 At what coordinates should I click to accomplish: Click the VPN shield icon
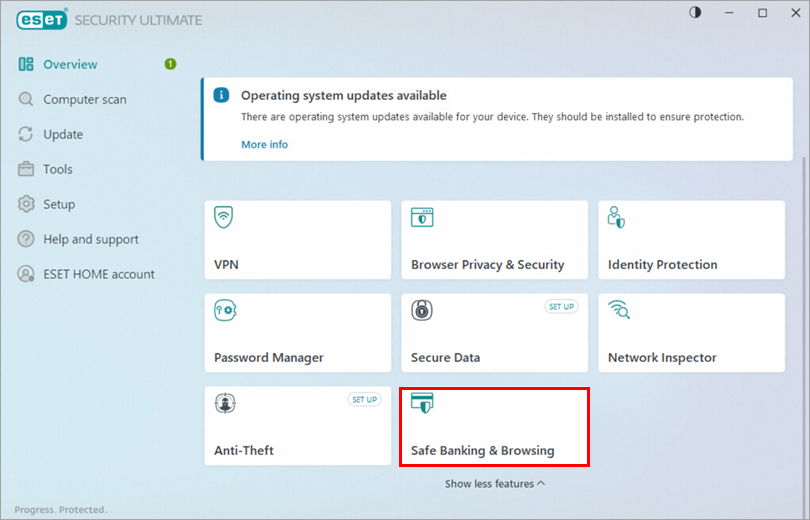coord(224,218)
